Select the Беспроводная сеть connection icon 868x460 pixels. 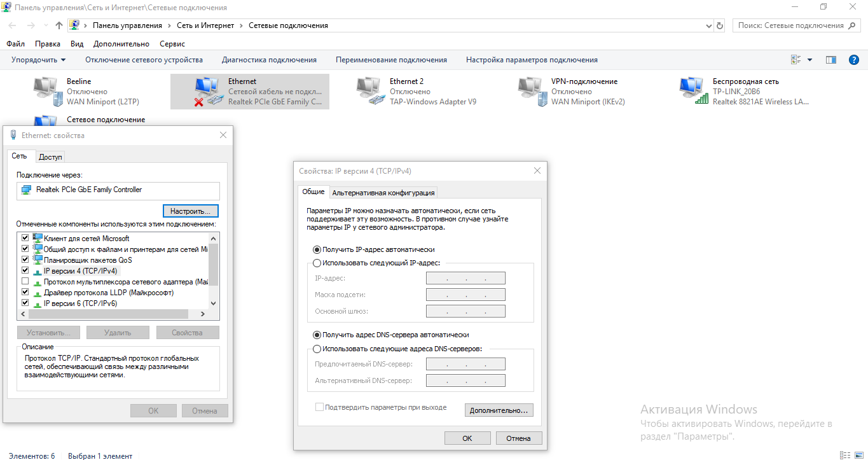[x=692, y=90]
